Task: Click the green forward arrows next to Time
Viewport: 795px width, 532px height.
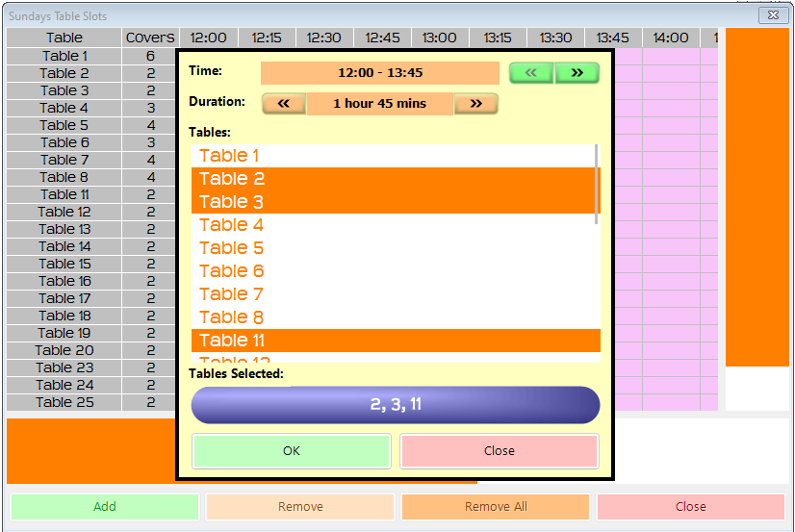Action: point(577,73)
